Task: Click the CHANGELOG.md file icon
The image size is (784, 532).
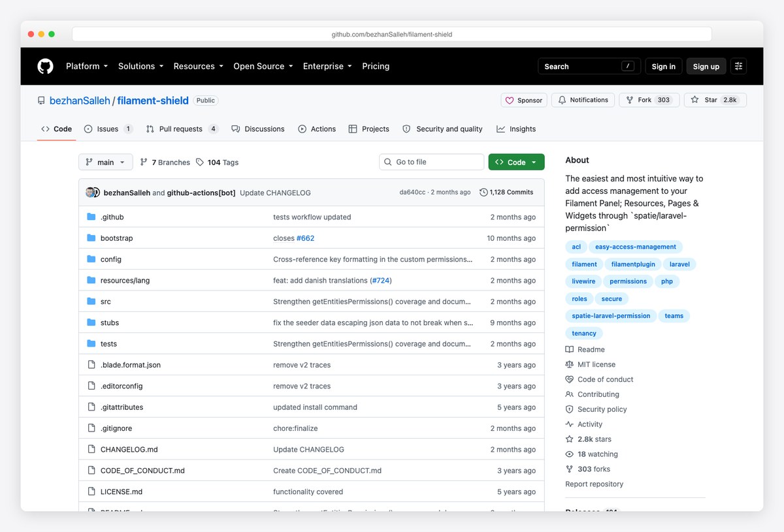Action: tap(91, 449)
